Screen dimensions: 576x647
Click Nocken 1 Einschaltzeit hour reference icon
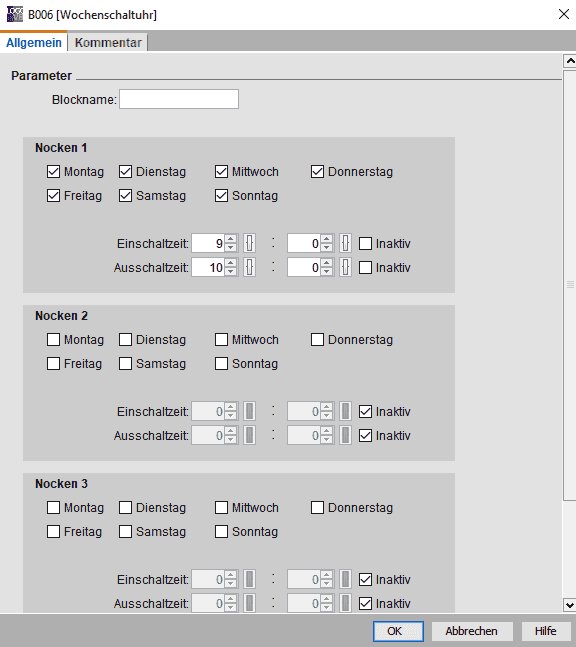tap(249, 243)
